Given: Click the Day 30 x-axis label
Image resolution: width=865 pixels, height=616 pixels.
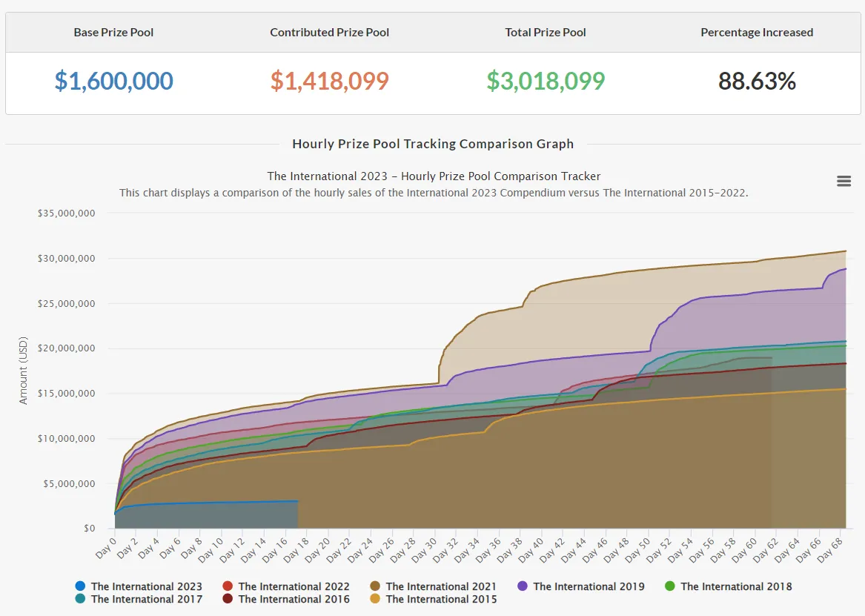Looking at the screenshot, I should [424, 550].
